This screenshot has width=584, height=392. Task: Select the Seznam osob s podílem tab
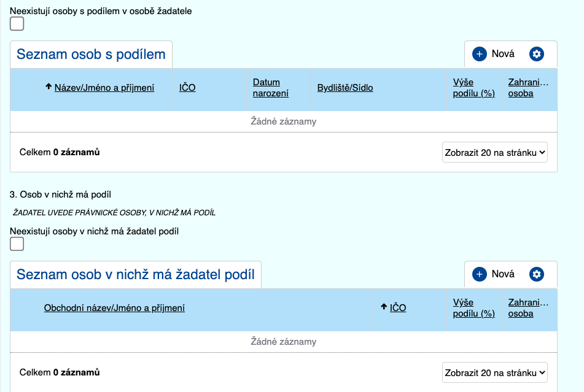(91, 54)
